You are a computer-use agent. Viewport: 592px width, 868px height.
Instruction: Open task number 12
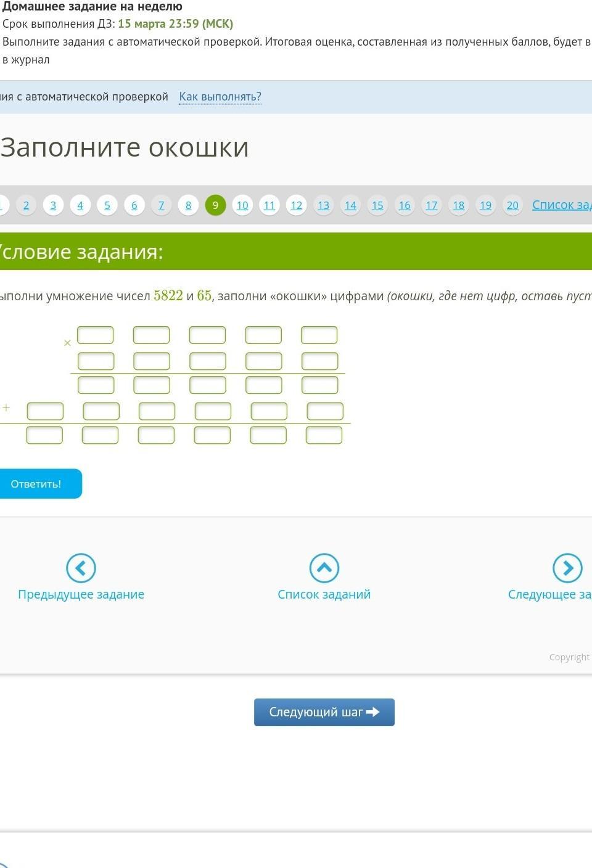(297, 205)
